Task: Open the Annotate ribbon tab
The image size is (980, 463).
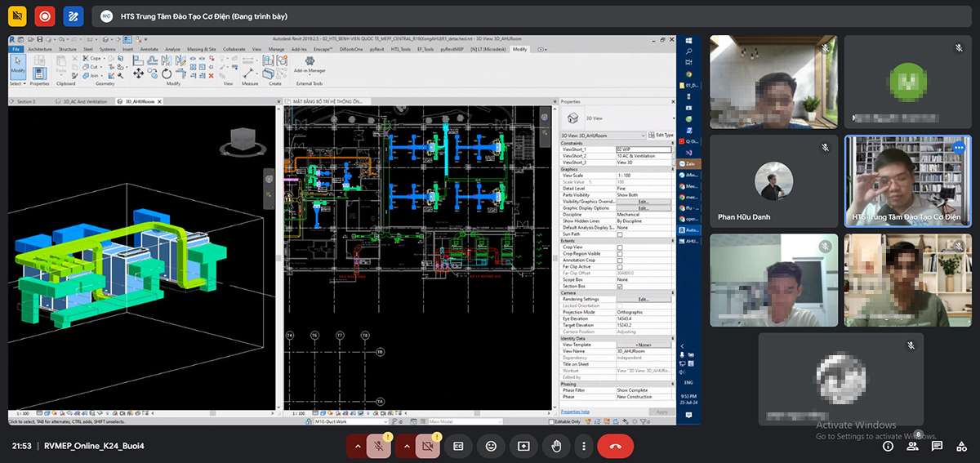Action: pos(149,49)
